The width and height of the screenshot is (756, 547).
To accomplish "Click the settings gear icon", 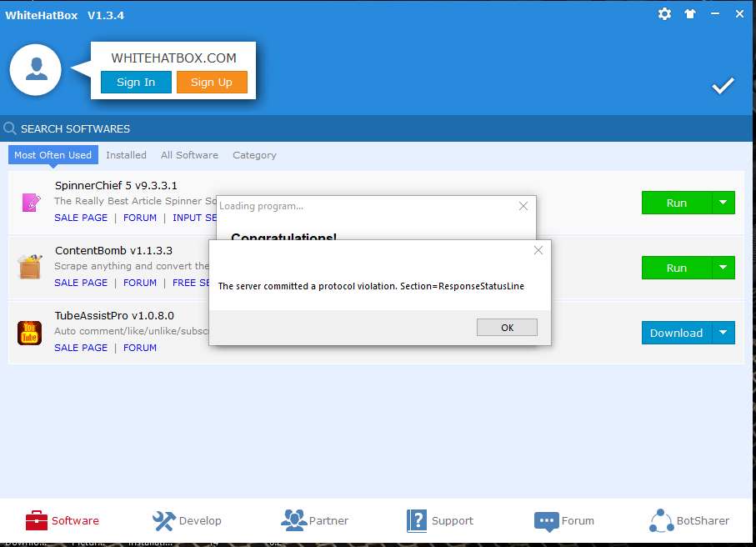I will pos(664,14).
